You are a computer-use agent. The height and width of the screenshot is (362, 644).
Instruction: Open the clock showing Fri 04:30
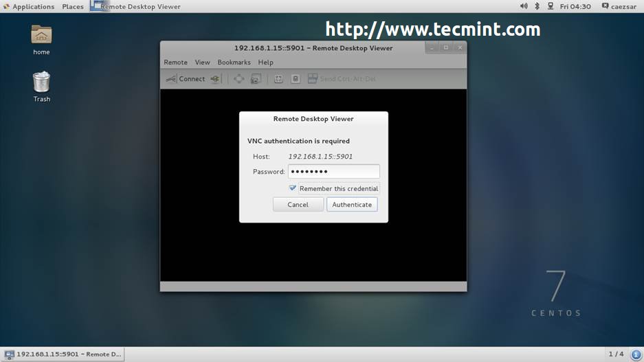pyautogui.click(x=575, y=7)
